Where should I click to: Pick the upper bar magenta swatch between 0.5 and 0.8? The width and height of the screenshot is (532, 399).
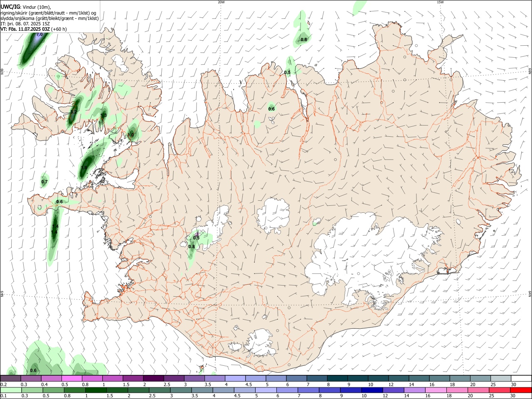pos(72,378)
